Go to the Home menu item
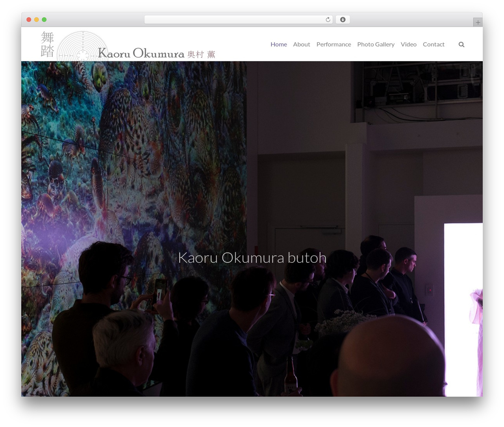 [279, 45]
